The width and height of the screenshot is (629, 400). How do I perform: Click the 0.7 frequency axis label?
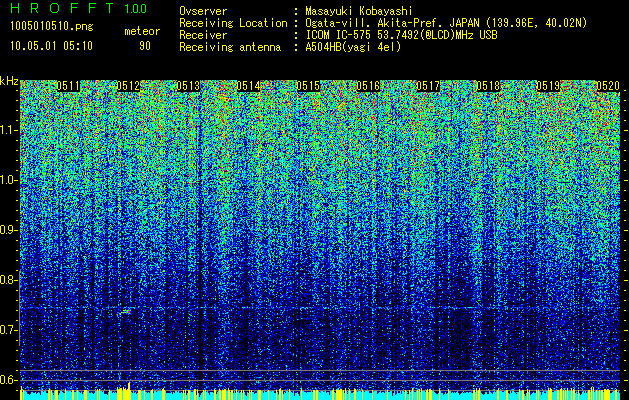pyautogui.click(x=8, y=330)
